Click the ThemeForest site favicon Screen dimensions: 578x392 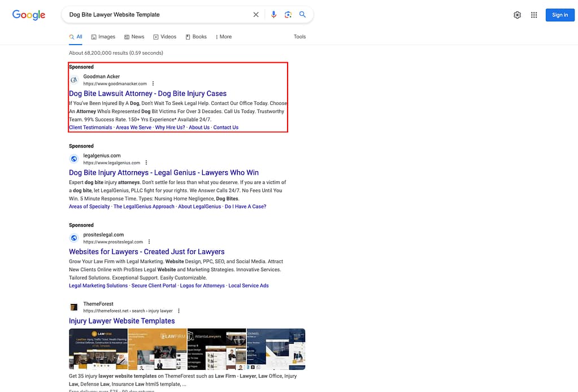pyautogui.click(x=74, y=307)
